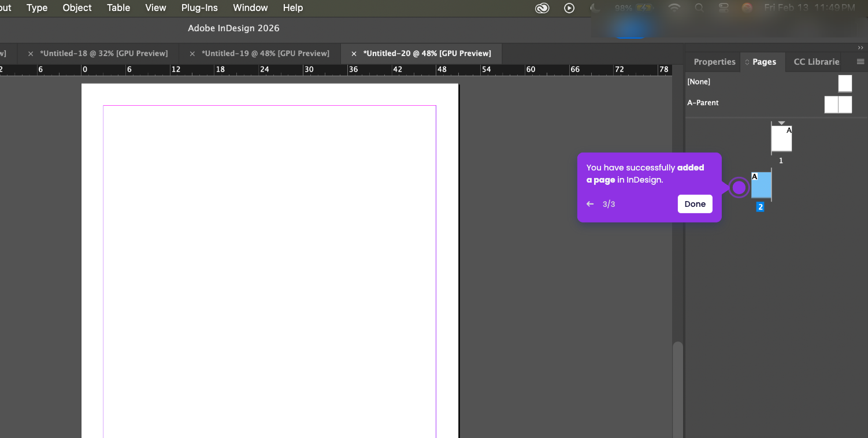Select the Untitled-20 document tab

[x=427, y=53]
